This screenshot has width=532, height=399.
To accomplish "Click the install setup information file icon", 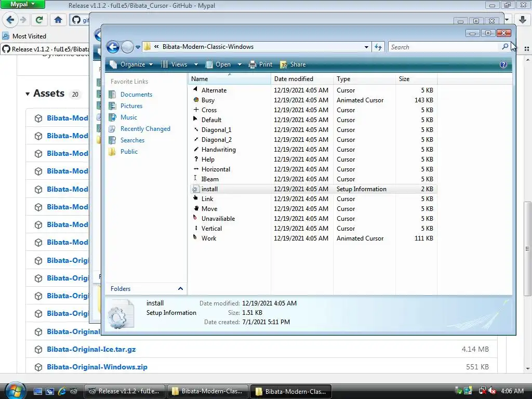I will click(x=196, y=189).
